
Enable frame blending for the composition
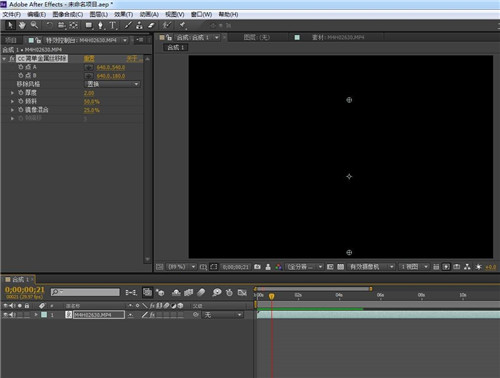tap(188, 293)
